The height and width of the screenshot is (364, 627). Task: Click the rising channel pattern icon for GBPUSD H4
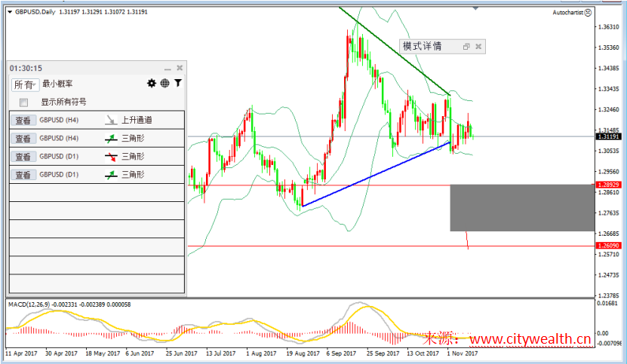111,120
